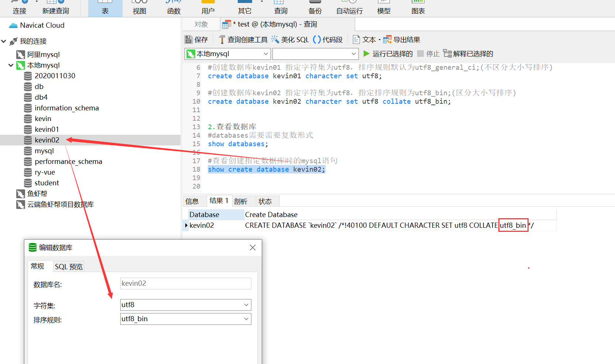
Task: Open the 图表 chart toolbar item
Action: pyautogui.click(x=418, y=7)
